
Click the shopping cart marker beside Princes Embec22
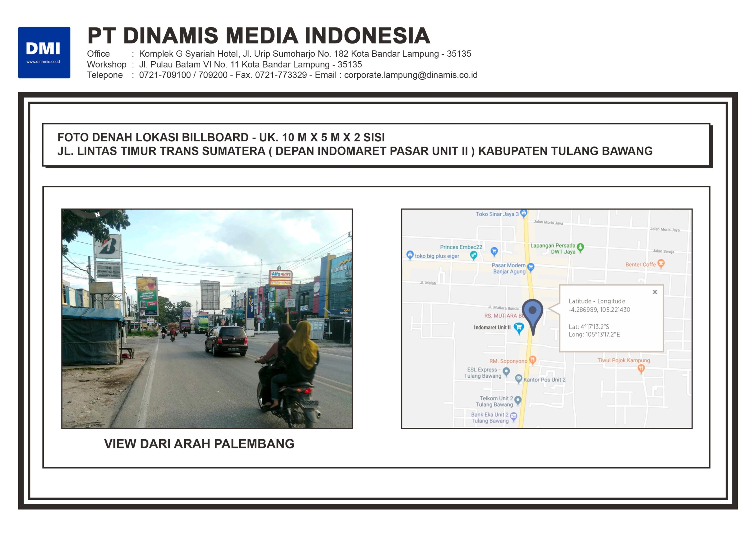(494, 252)
